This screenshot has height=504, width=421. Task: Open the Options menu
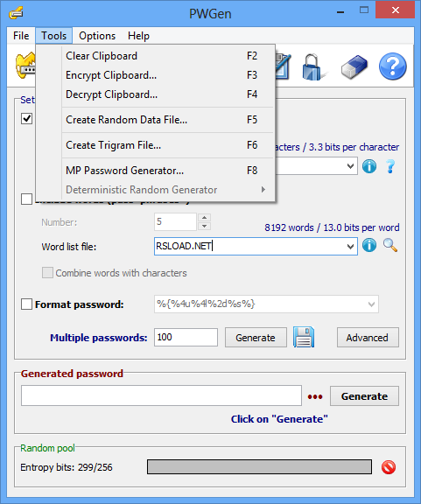click(97, 36)
